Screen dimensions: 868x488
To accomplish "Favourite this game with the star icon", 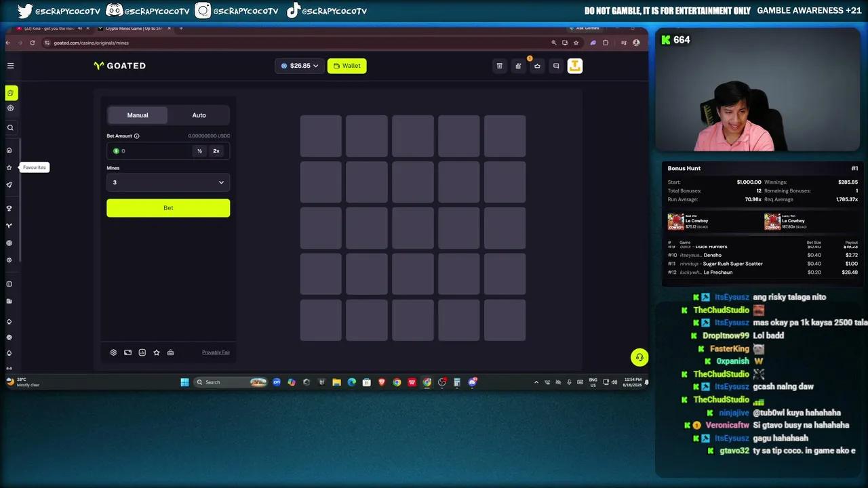I will coord(157,352).
